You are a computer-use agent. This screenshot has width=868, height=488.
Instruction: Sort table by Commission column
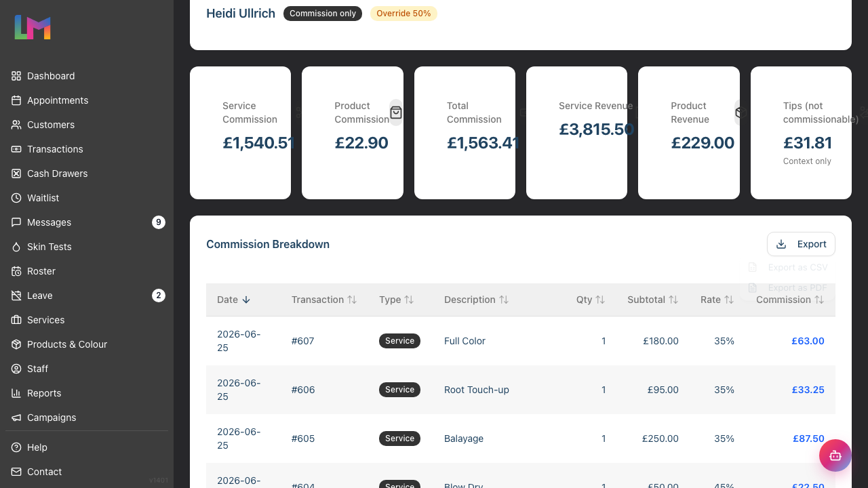790,300
